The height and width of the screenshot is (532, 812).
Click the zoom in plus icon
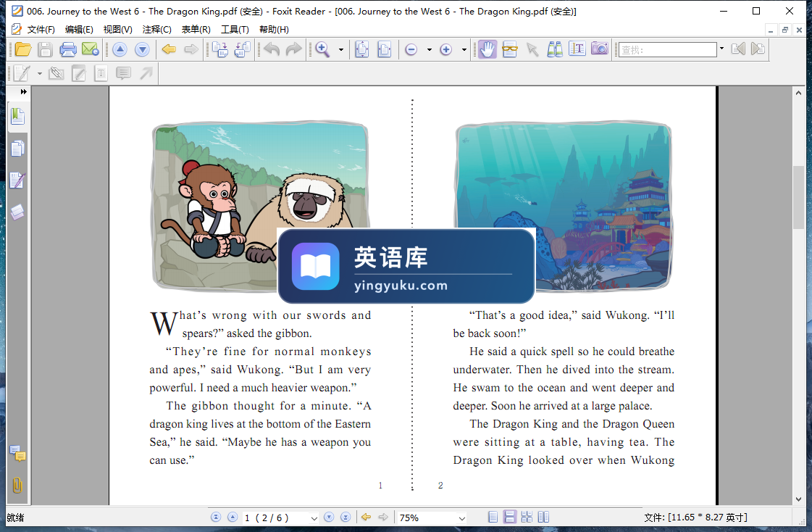[446, 50]
